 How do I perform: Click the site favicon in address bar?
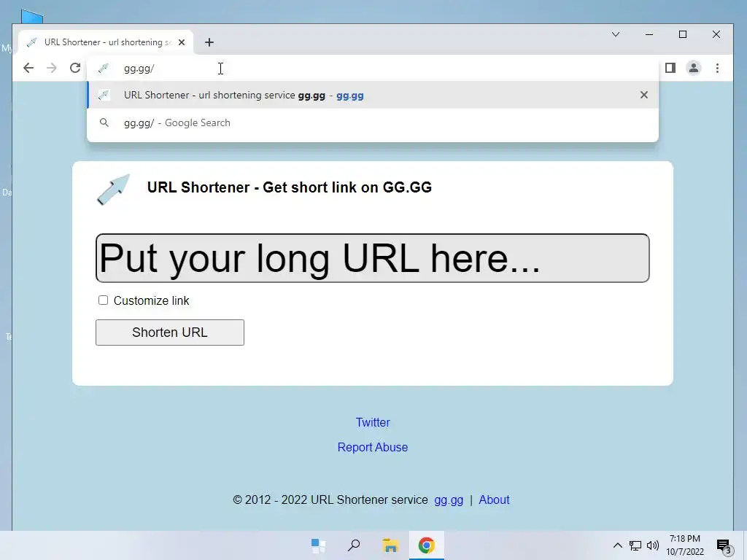[x=104, y=69]
